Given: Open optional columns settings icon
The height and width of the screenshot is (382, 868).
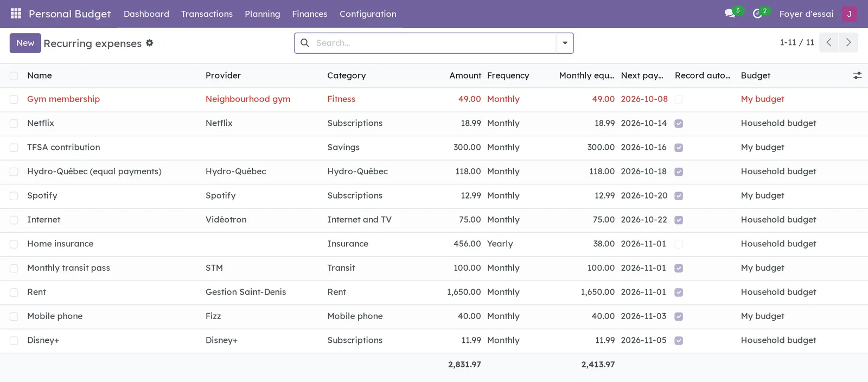Looking at the screenshot, I should 857,75.
